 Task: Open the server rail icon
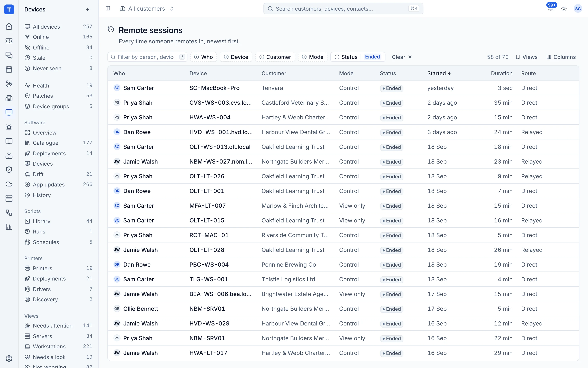(9, 198)
